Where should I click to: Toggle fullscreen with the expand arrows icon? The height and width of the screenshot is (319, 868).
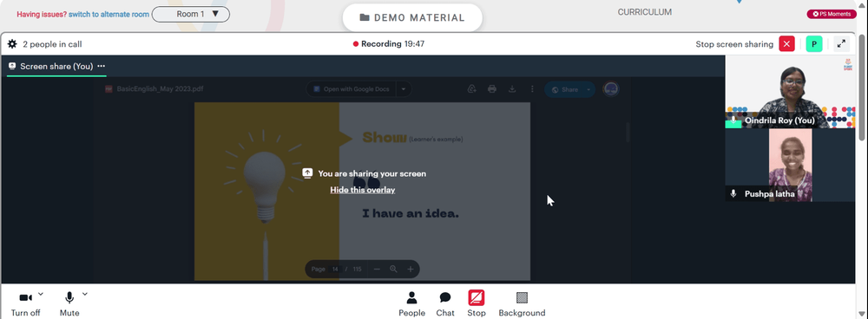click(x=841, y=44)
